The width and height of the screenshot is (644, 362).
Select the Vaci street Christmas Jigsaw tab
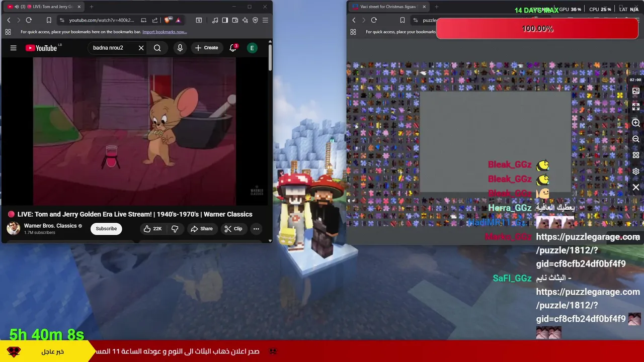[x=389, y=7]
